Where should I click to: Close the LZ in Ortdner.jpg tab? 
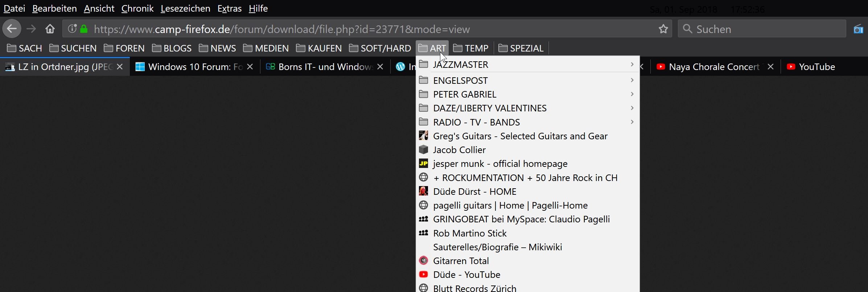pos(120,67)
